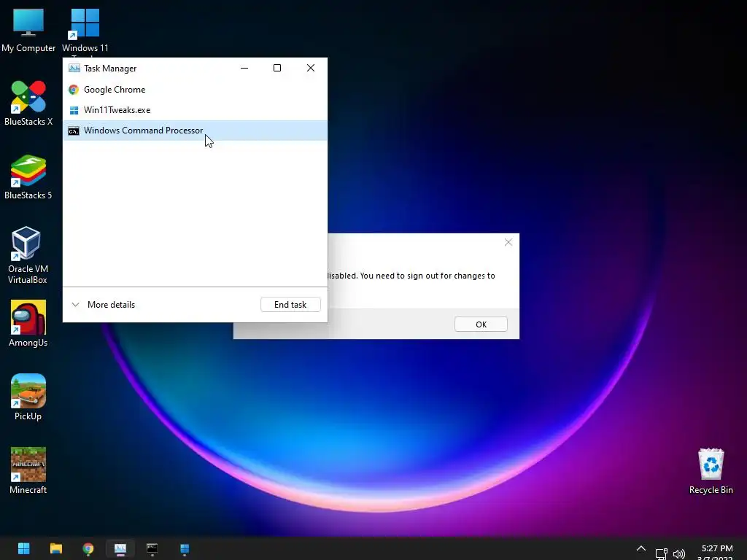This screenshot has height=560, width=747.
Task: Click the End task button
Action: coord(290,305)
